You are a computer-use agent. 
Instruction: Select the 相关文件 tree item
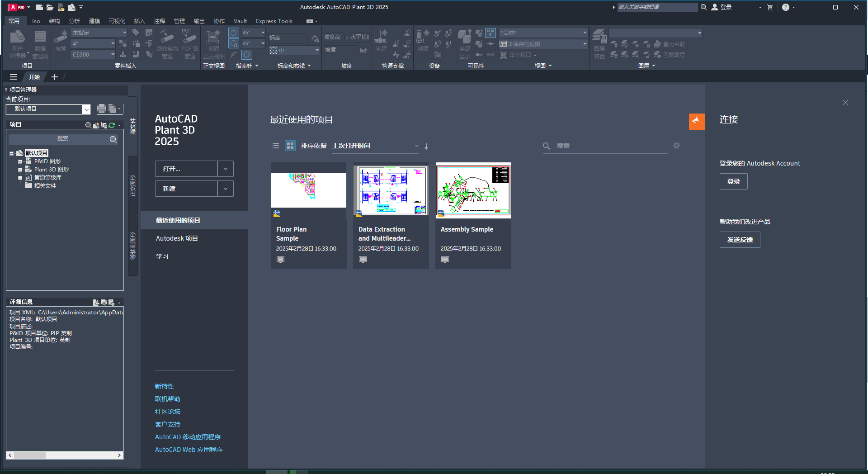point(45,186)
